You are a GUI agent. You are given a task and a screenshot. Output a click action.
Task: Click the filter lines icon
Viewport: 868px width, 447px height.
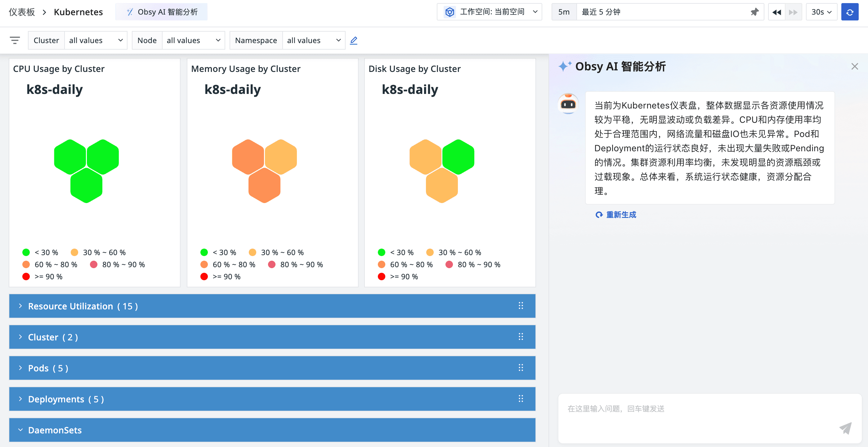tap(15, 40)
